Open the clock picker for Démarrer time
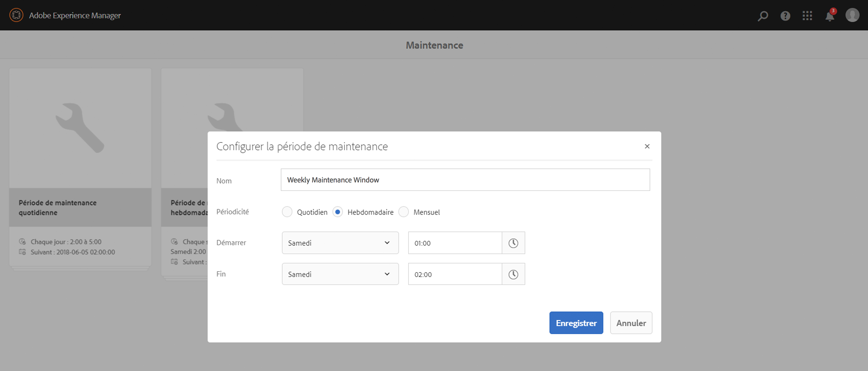The image size is (868, 371). pos(513,243)
